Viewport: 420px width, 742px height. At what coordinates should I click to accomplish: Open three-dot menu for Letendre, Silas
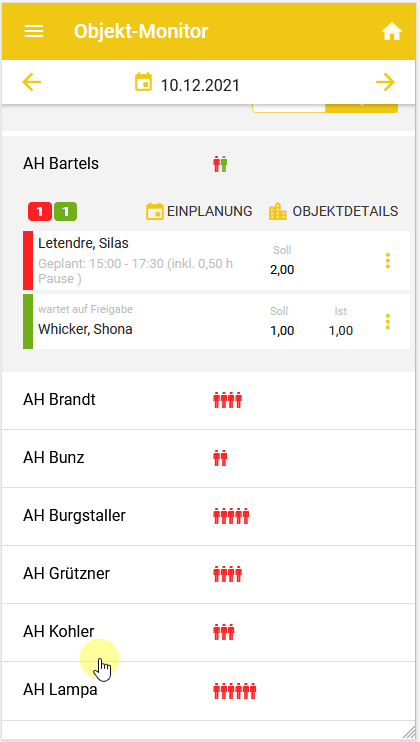388,261
